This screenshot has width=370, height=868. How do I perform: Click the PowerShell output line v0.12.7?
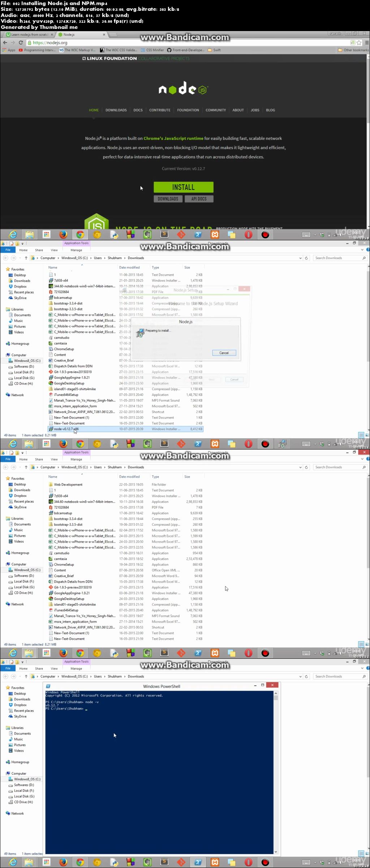(52, 705)
